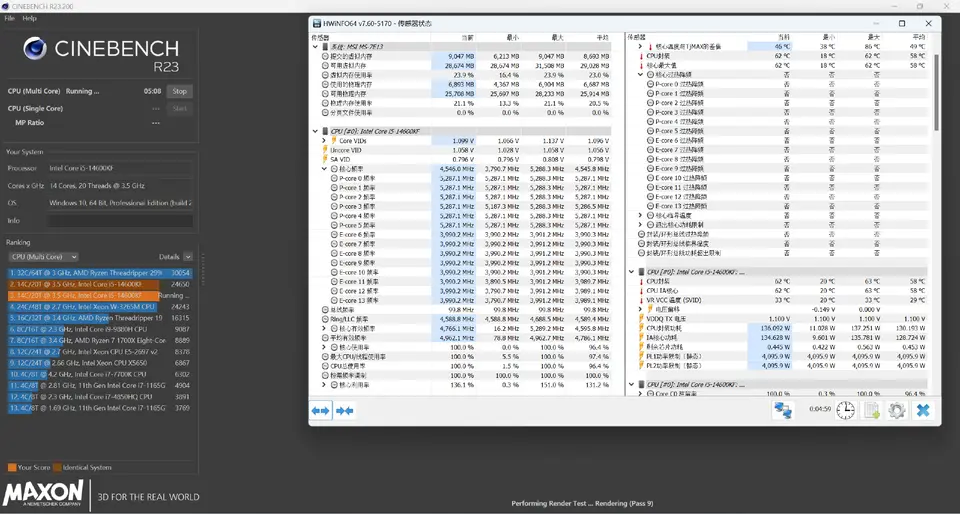This screenshot has height=514, width=960.
Task: Click the 05:08 elapsed time in Cinebench
Action: 152,91
